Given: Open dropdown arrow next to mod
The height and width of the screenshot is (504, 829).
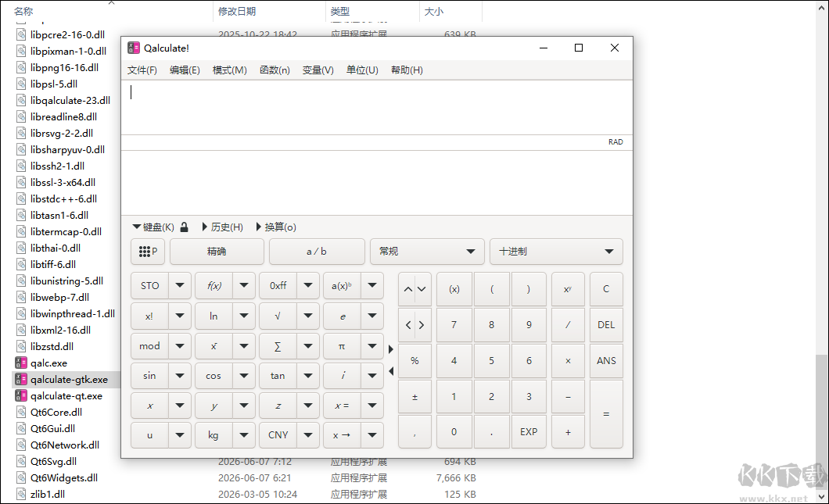Looking at the screenshot, I should click(180, 347).
